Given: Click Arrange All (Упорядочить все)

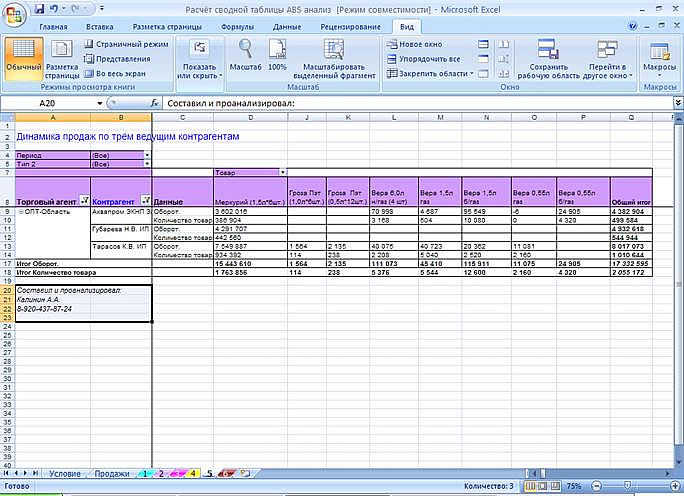Looking at the screenshot, I should [x=424, y=59].
